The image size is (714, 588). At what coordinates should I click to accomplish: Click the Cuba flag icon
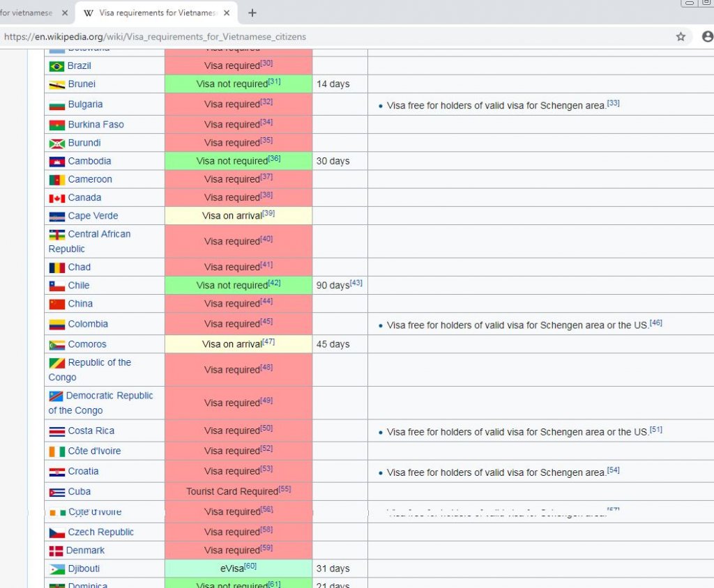pyautogui.click(x=57, y=493)
